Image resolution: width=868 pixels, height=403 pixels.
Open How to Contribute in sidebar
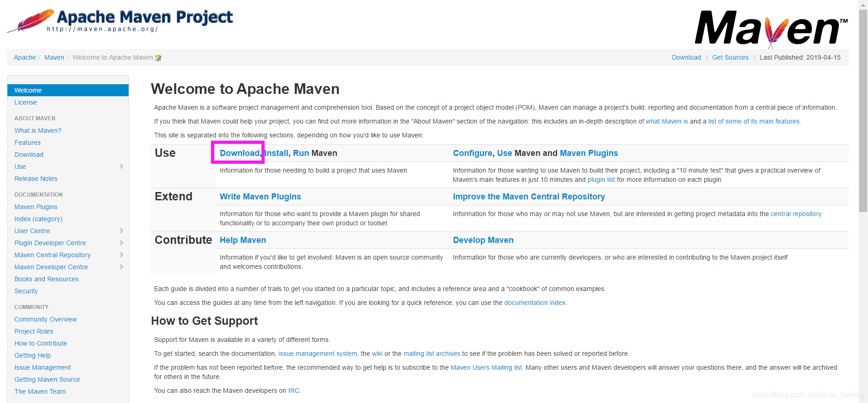pyautogui.click(x=41, y=343)
